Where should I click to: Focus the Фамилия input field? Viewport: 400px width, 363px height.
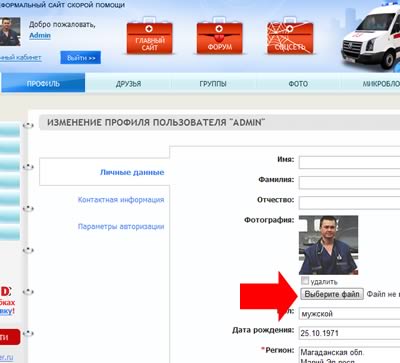349,182
